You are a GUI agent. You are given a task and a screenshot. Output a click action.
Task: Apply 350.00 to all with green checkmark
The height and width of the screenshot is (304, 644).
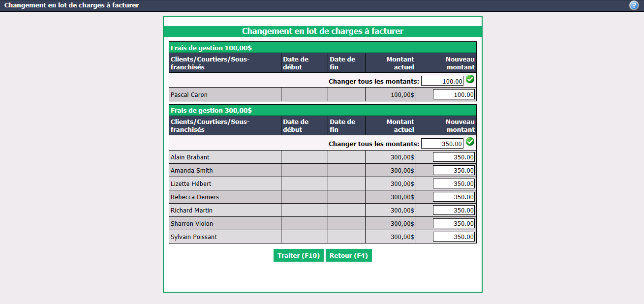tap(470, 142)
